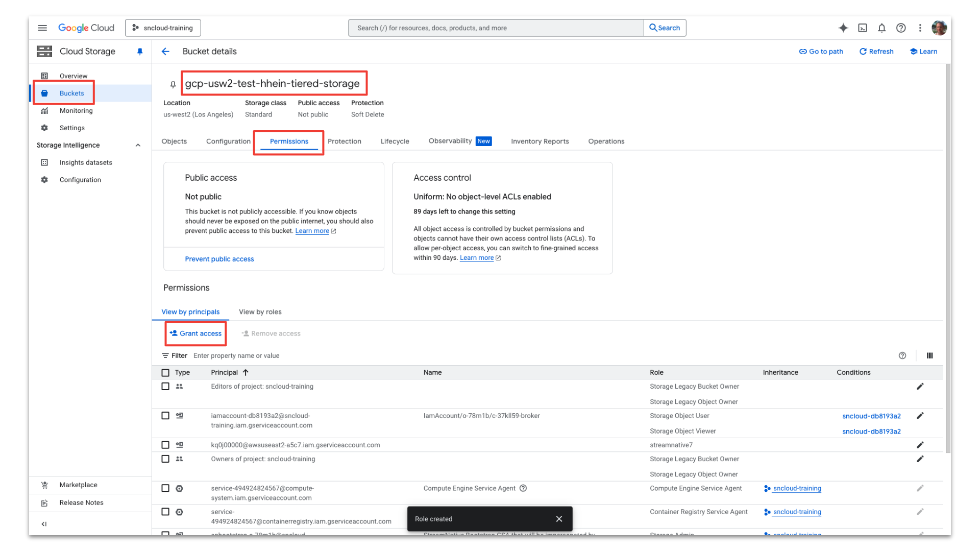
Task: Select all principals using the header checkbox
Action: (x=165, y=372)
